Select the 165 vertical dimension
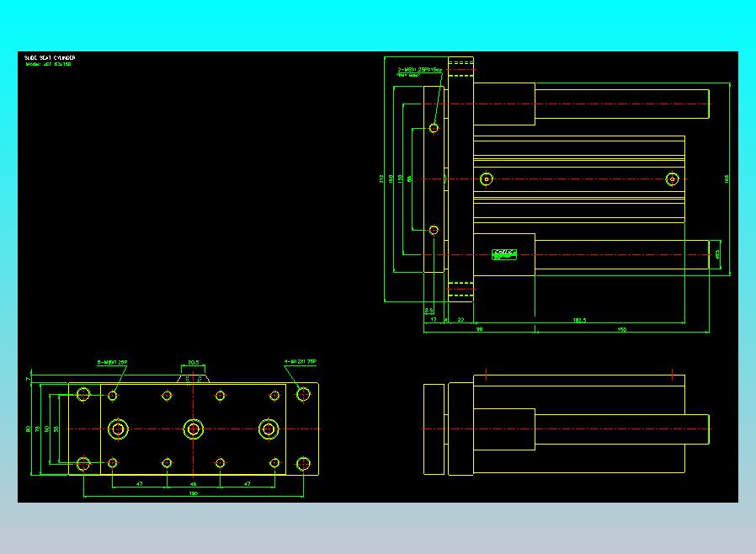 point(727,178)
